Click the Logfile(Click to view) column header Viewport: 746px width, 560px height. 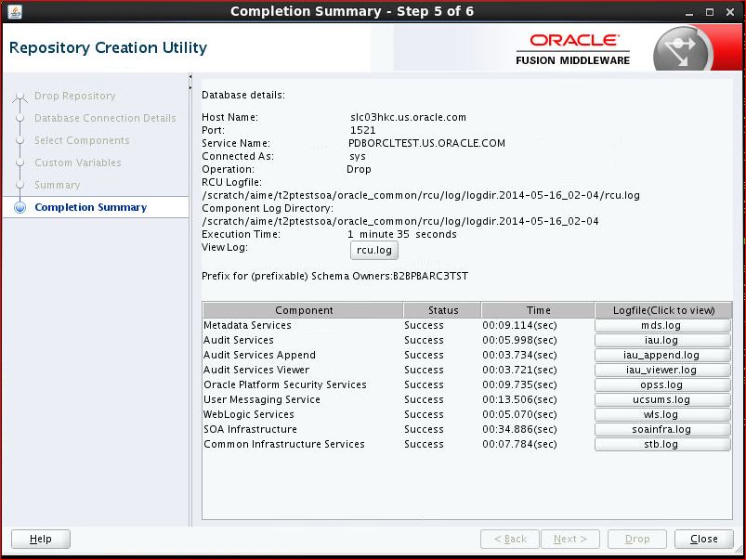[663, 310]
